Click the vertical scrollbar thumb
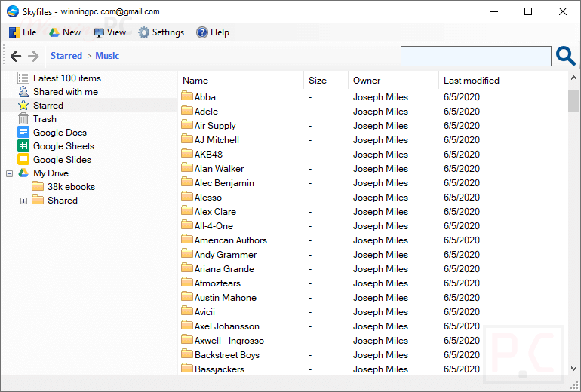 (573, 101)
